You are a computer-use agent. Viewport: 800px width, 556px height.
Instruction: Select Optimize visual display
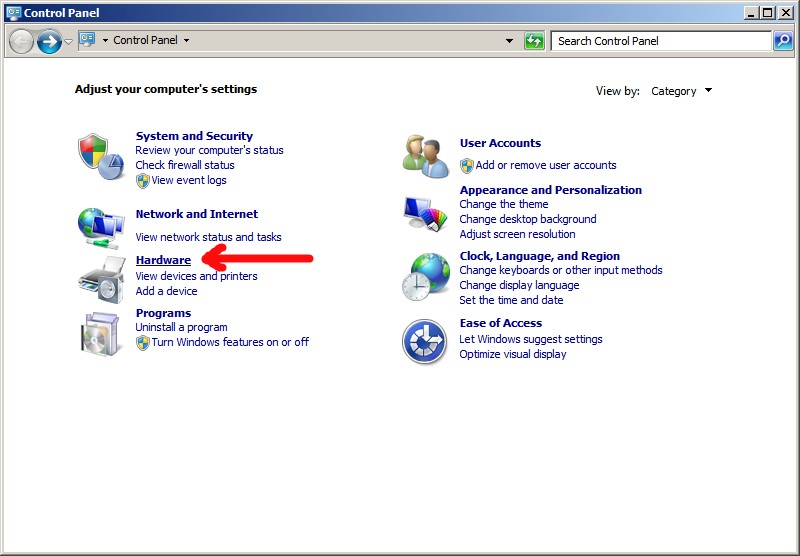513,355
